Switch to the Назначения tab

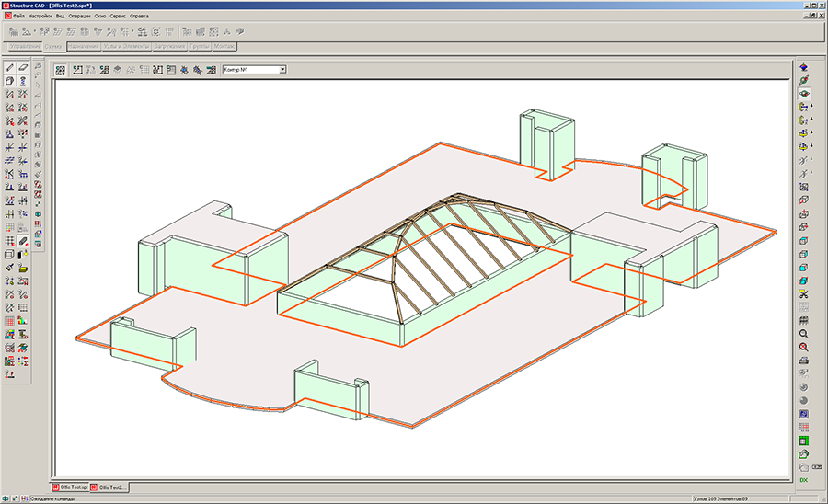[x=83, y=46]
